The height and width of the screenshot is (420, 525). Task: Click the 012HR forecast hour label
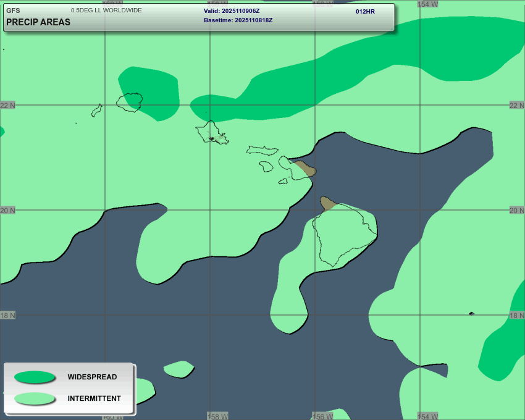click(365, 12)
